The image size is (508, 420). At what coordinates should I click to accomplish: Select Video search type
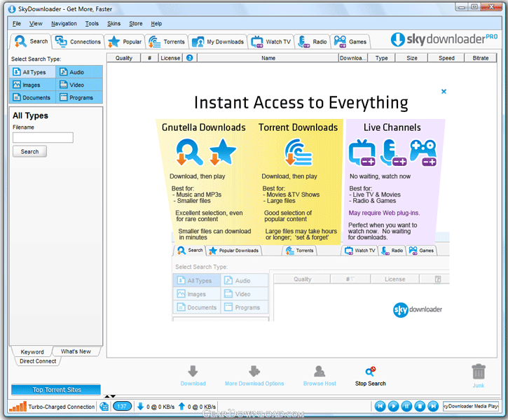pyautogui.click(x=79, y=85)
